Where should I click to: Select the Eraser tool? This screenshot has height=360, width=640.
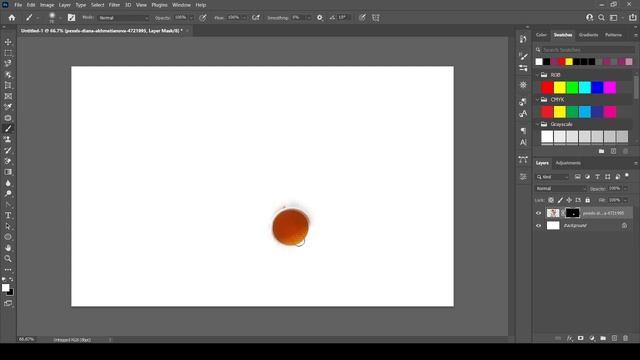(x=8, y=161)
